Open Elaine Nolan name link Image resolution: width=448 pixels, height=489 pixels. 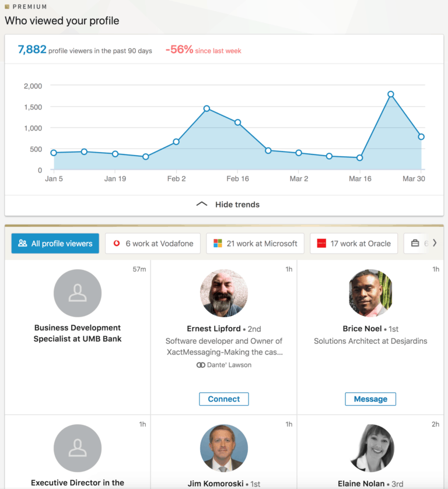click(361, 484)
